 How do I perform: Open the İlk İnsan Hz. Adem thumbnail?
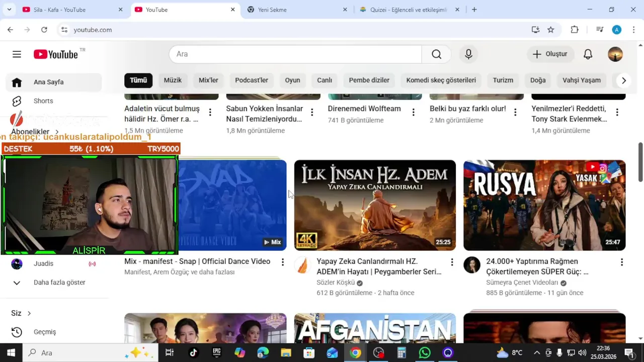[x=375, y=205]
